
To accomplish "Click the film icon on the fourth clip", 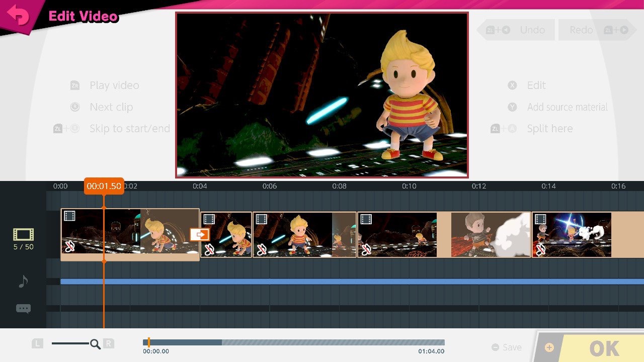I will pyautogui.click(x=366, y=219).
